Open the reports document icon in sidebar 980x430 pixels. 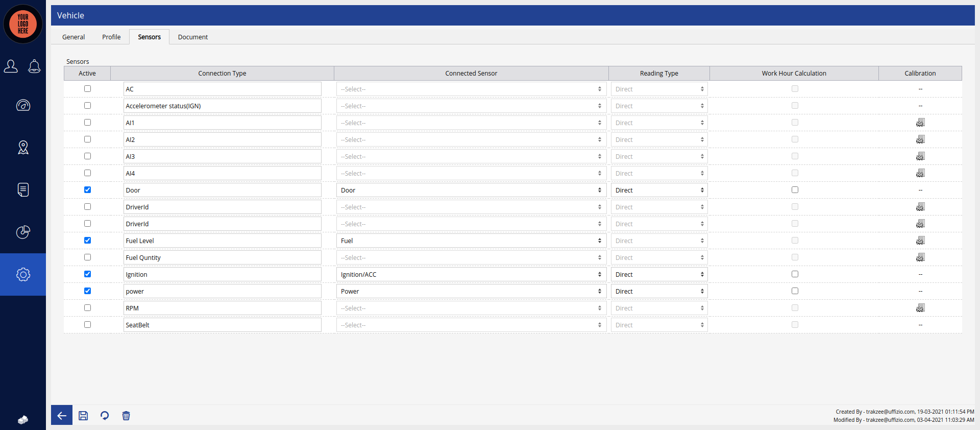coord(23,190)
